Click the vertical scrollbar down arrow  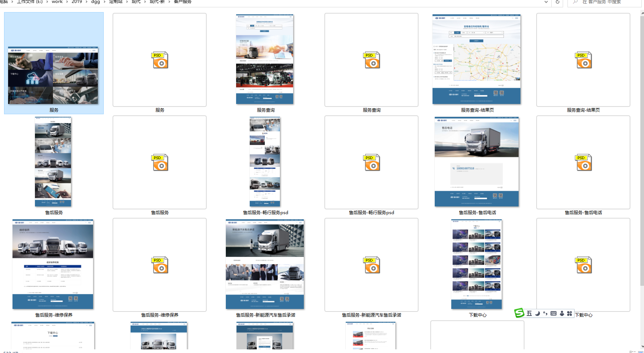pyautogui.click(x=642, y=346)
